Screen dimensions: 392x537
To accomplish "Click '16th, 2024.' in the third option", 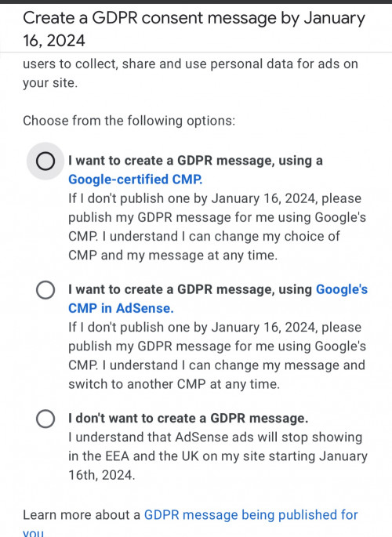I will pyautogui.click(x=102, y=475).
